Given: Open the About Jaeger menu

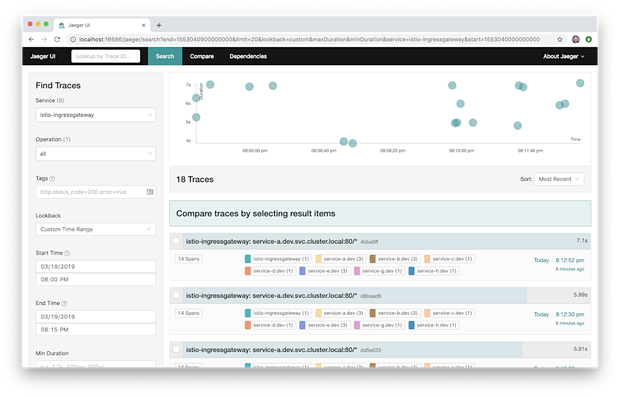Looking at the screenshot, I should 563,56.
